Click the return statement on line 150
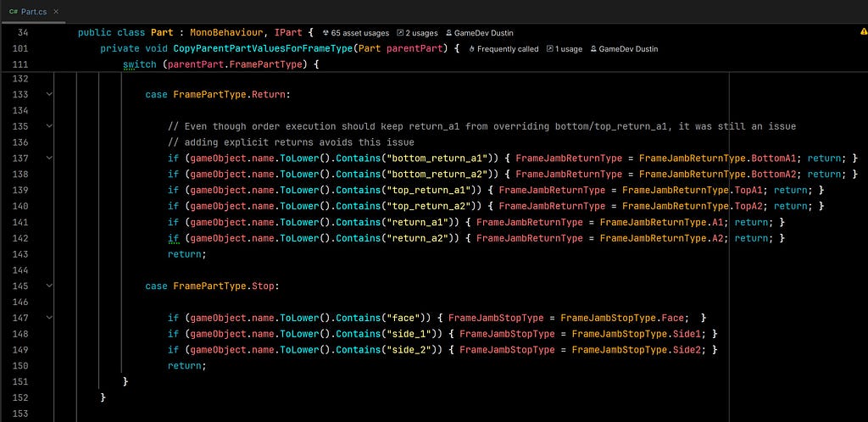868x422 pixels. 187,366
